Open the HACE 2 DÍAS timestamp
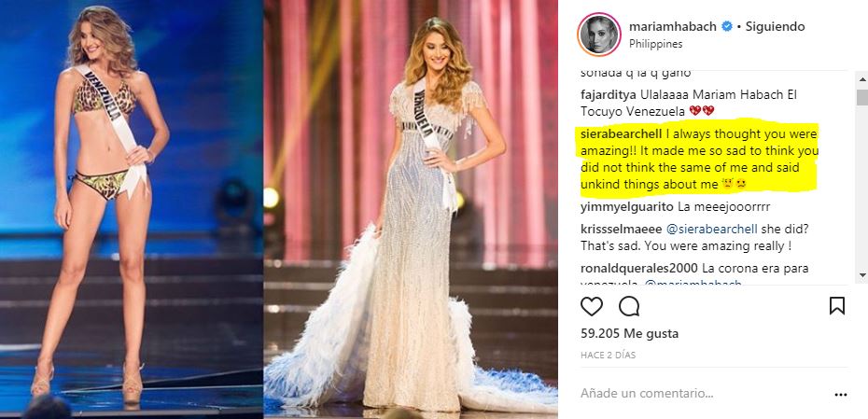868x419 pixels. point(609,356)
